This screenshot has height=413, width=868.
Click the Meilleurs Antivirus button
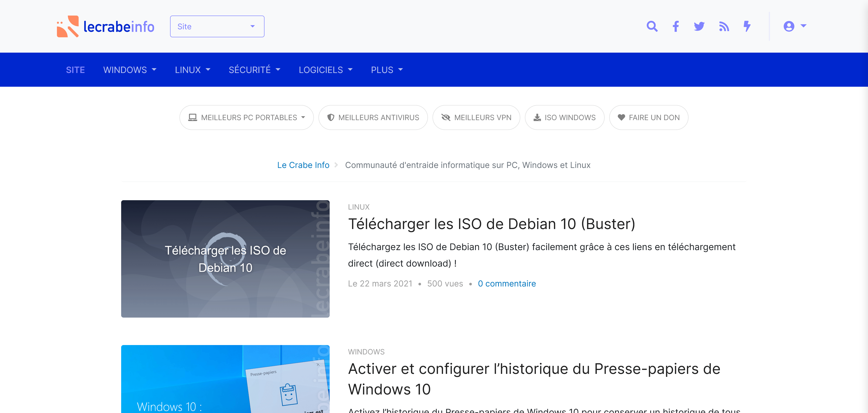tap(373, 118)
